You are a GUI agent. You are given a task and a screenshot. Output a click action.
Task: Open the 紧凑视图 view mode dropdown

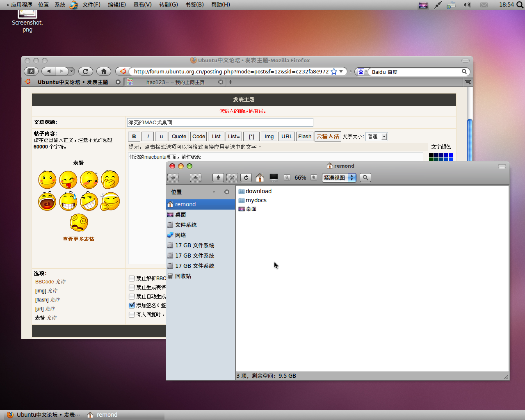point(339,178)
